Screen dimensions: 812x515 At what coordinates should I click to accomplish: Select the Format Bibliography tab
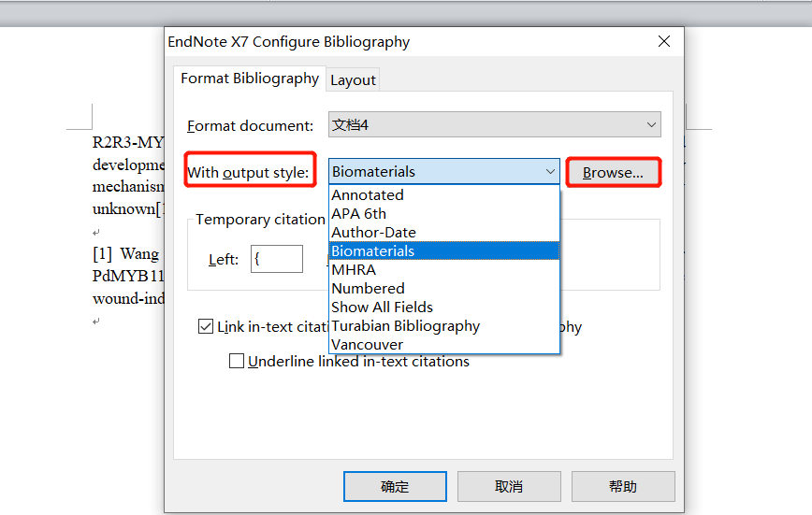(250, 79)
